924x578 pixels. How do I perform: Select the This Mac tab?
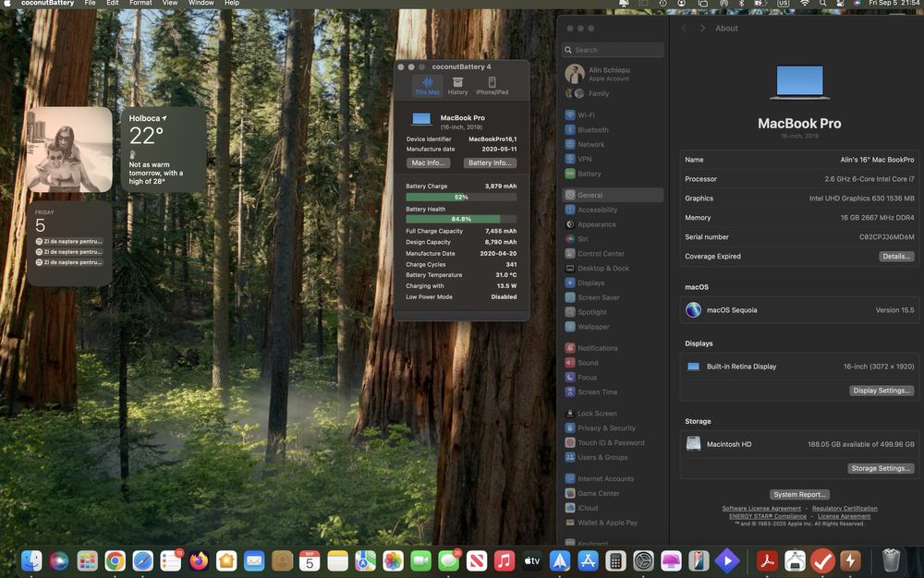(427, 86)
